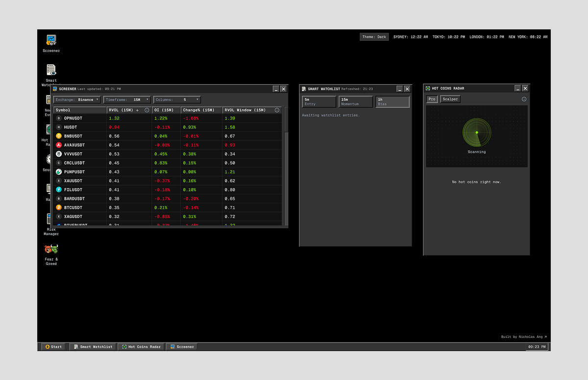Screen dimensions: 588x380
Task: Open the Screener desktop icon
Action: click(51, 40)
